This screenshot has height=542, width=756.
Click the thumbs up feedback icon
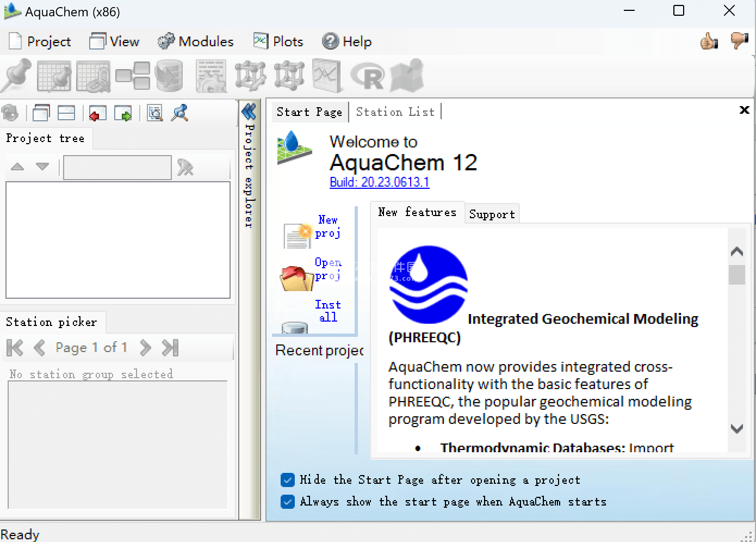(x=709, y=41)
